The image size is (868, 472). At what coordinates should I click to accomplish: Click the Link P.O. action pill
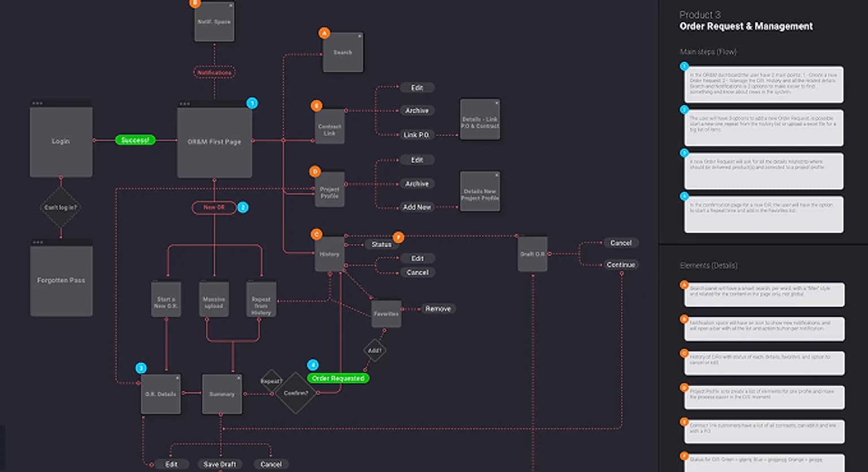pos(416,135)
